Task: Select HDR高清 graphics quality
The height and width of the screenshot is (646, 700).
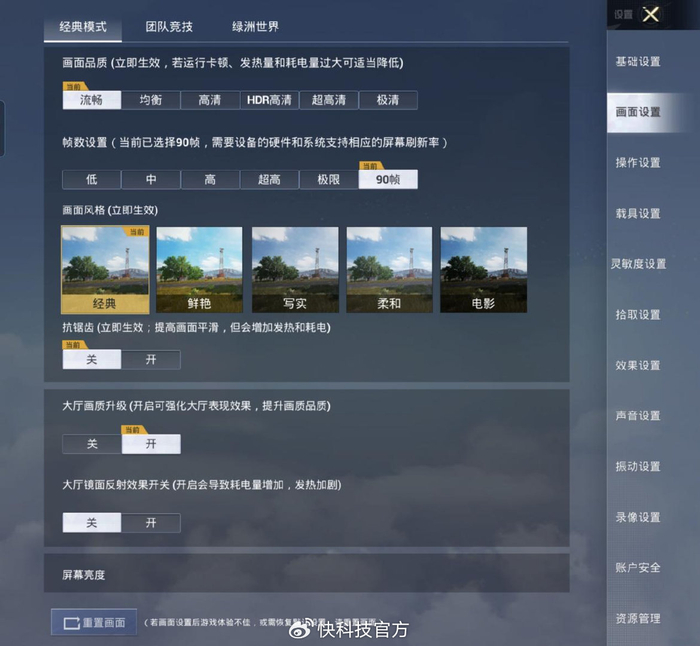Action: [269, 100]
